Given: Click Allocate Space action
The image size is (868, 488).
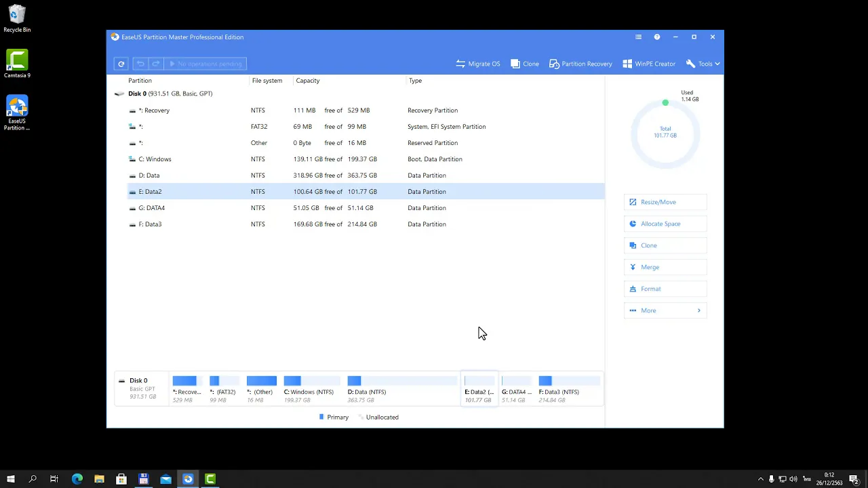Looking at the screenshot, I should coord(665,224).
